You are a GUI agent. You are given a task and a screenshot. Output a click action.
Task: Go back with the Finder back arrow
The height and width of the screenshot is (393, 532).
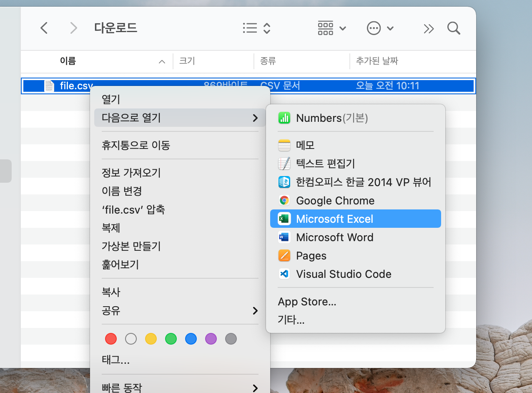(44, 28)
